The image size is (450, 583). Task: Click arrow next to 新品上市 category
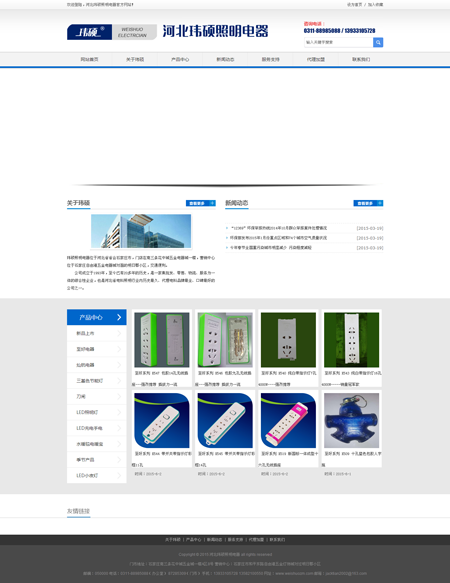pyautogui.click(x=119, y=334)
